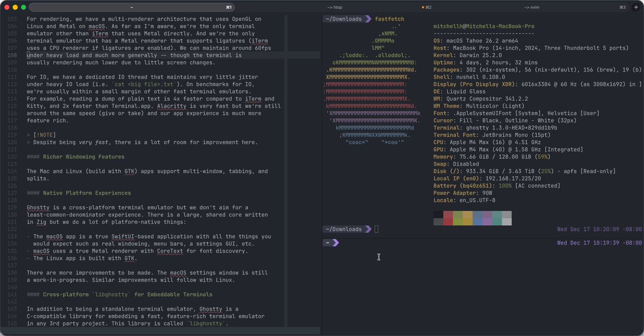Click the 'Swap: Disabled' line
The image size is (644, 336).
(458, 164)
